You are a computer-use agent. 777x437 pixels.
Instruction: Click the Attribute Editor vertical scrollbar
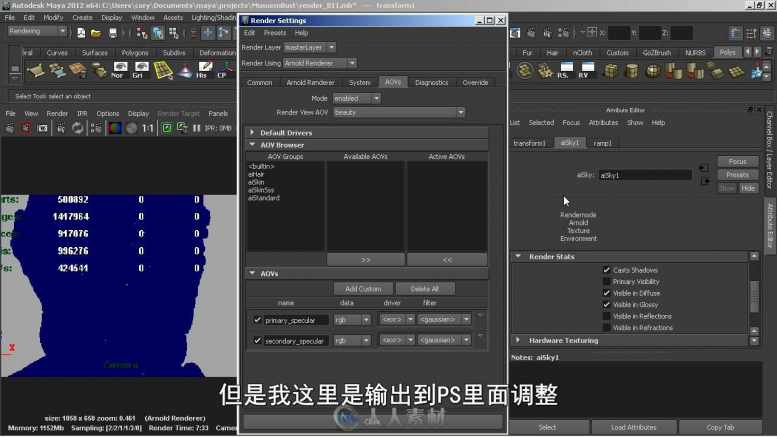click(754, 296)
